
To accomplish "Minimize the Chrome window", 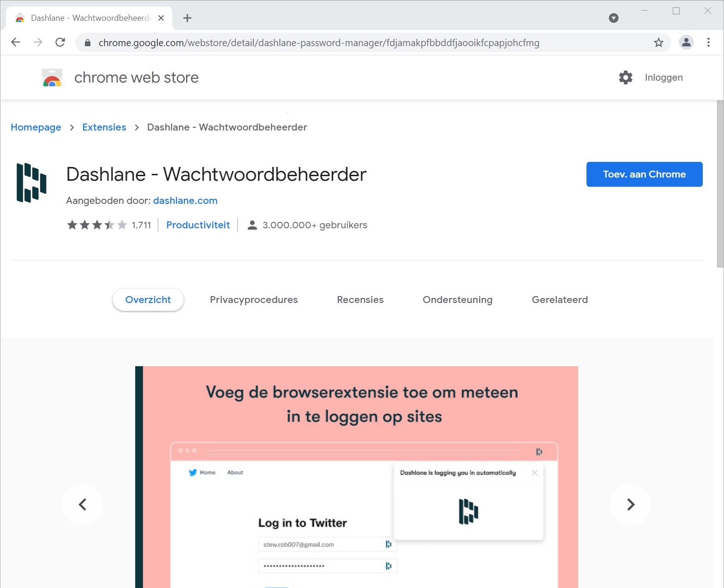I will (x=644, y=11).
